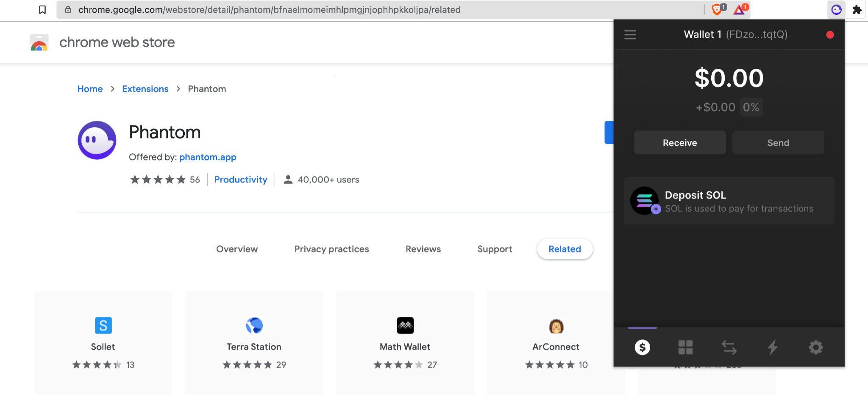Bookmark this page with bookmark icon
The image size is (868, 398).
(x=42, y=10)
